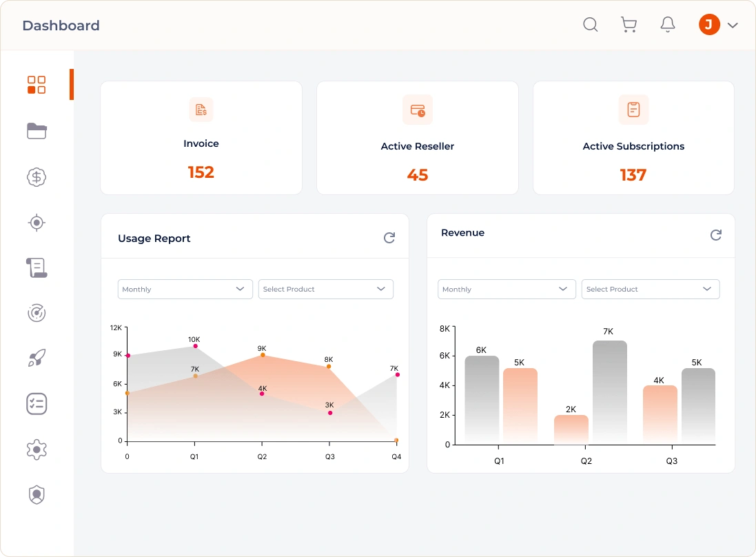Open Usage Report Select Product dropdown
Viewport: 756px width, 557px height.
(326, 289)
